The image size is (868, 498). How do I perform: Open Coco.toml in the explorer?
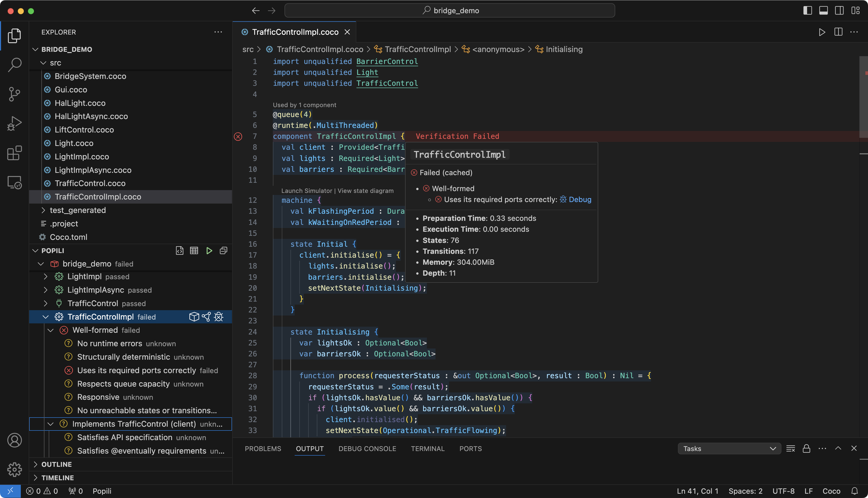(x=130, y=237)
